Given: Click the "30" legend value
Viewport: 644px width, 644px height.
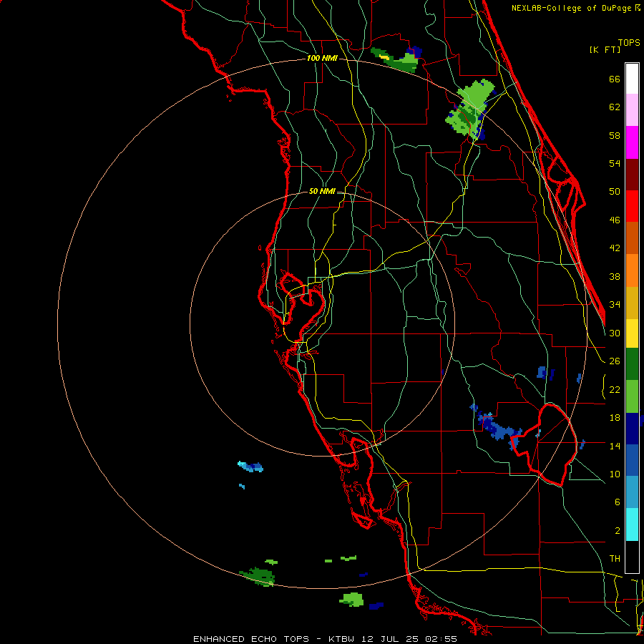Looking at the screenshot, I should tap(615, 333).
